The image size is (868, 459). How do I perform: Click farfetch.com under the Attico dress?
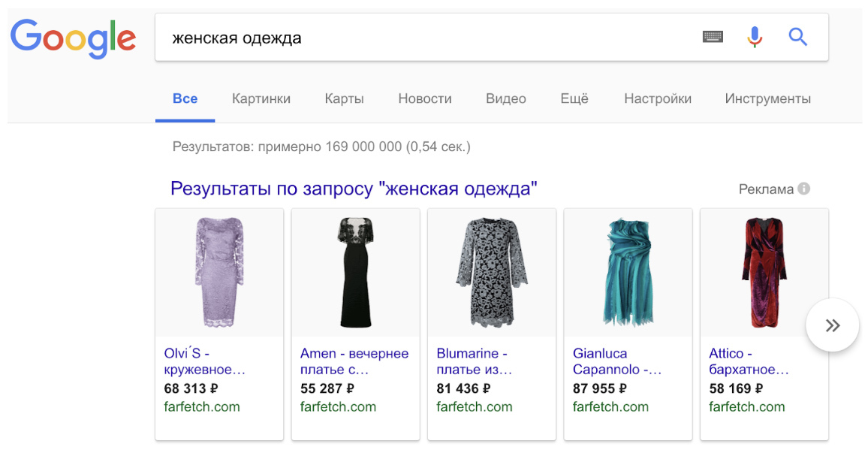click(x=747, y=407)
